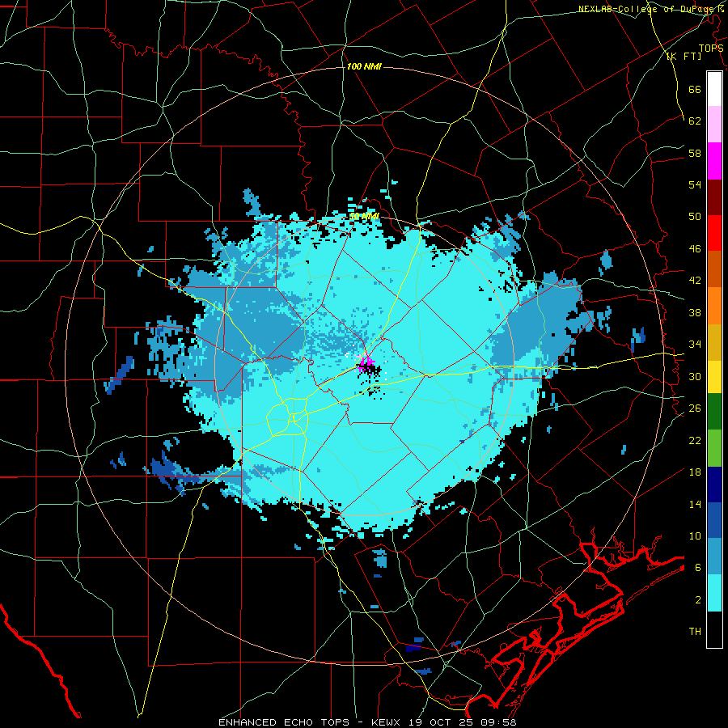
Task: Click the '54' legend value
Action: coord(695,184)
